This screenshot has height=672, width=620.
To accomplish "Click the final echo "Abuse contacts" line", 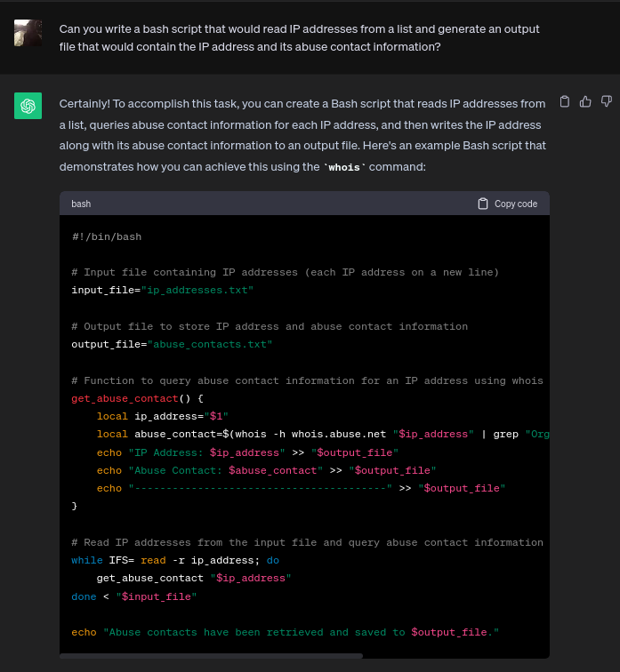I will [285, 632].
